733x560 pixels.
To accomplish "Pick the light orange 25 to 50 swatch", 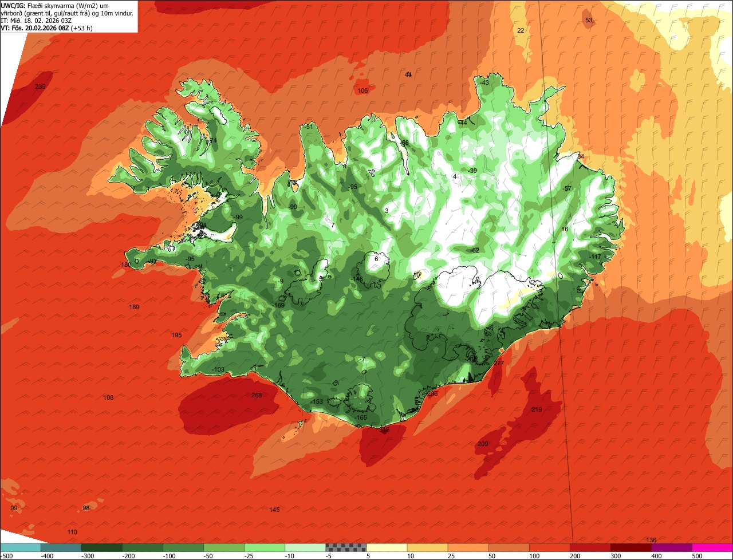I will coord(468,547).
